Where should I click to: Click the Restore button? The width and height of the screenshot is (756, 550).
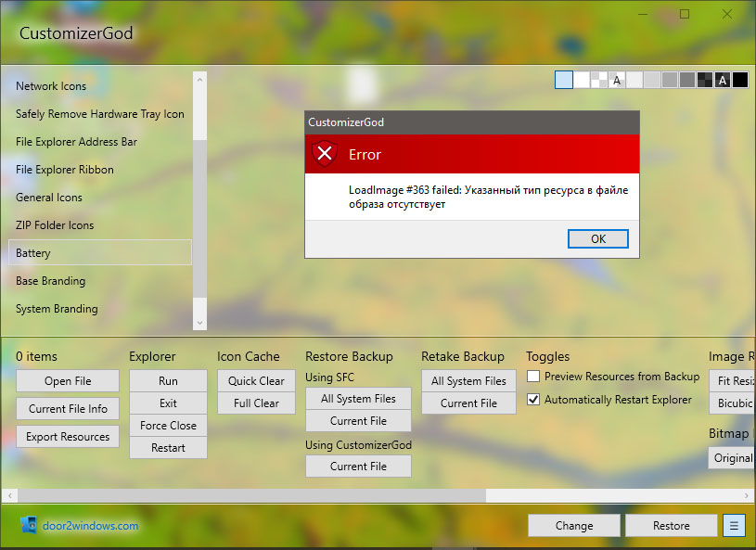[672, 525]
